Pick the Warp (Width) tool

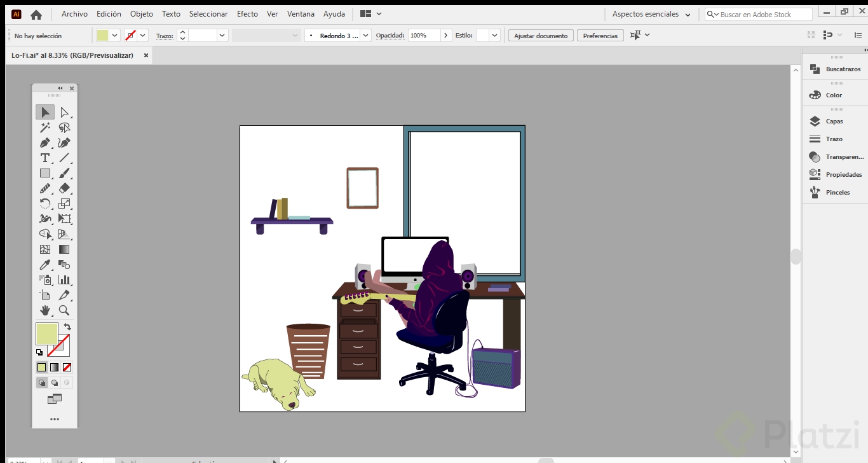[45, 219]
